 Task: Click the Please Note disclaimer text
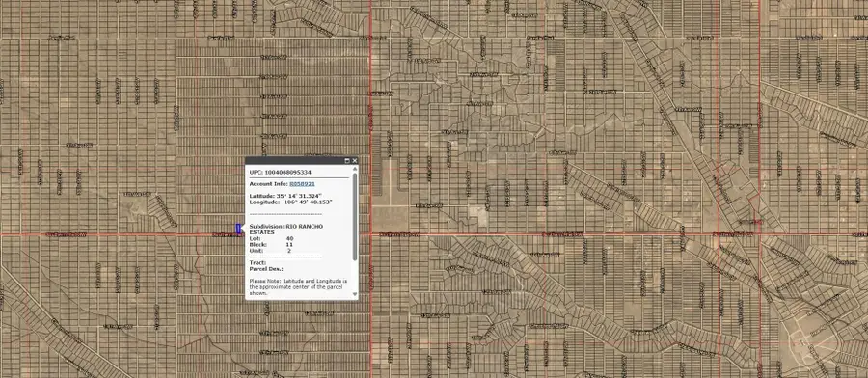[298, 287]
